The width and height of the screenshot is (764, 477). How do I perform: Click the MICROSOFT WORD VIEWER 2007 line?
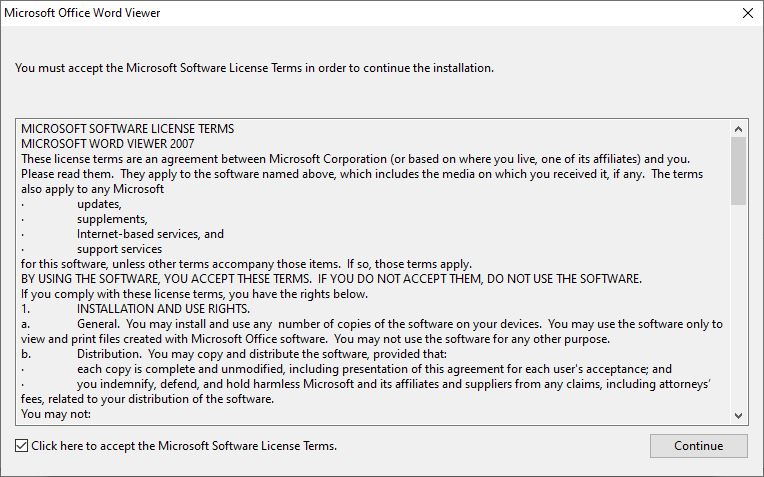(108, 144)
